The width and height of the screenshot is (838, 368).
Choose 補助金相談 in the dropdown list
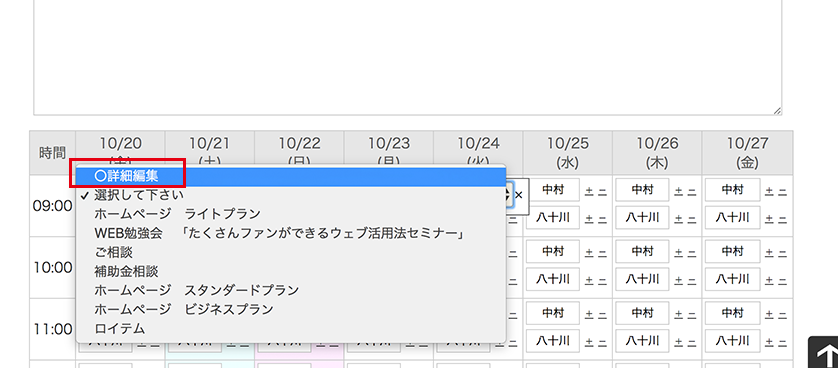click(x=291, y=271)
